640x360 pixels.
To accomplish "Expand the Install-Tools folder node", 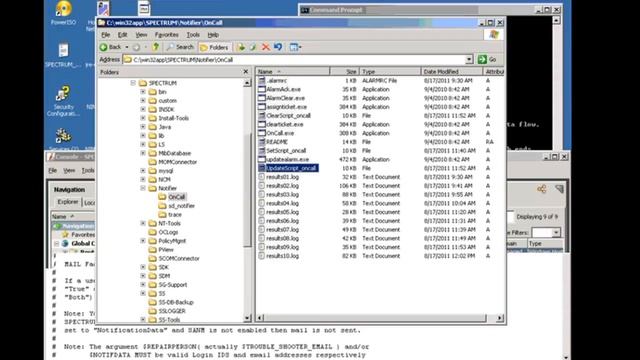I will click(x=143, y=118).
